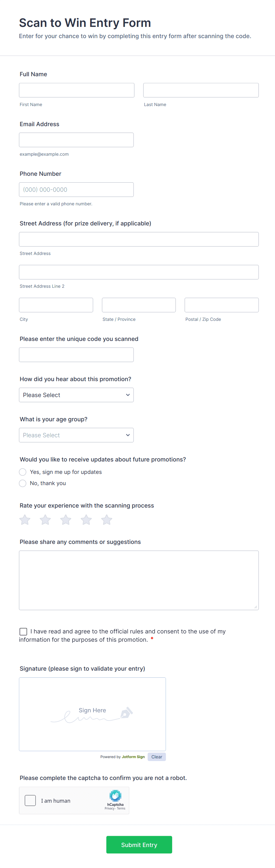The height and width of the screenshot is (868, 275).
Task: Select 'Yes, sign me up for updates'
Action: coord(22,472)
